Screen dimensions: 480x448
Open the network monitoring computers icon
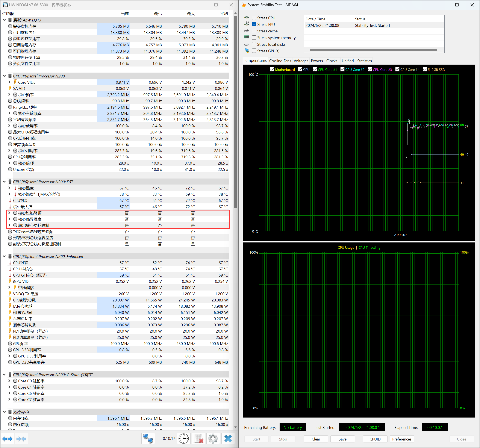coord(148,439)
